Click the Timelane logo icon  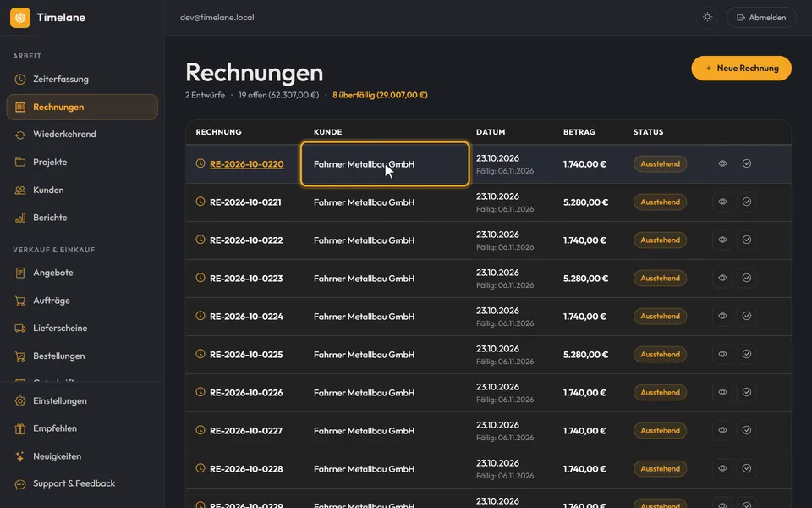point(20,18)
